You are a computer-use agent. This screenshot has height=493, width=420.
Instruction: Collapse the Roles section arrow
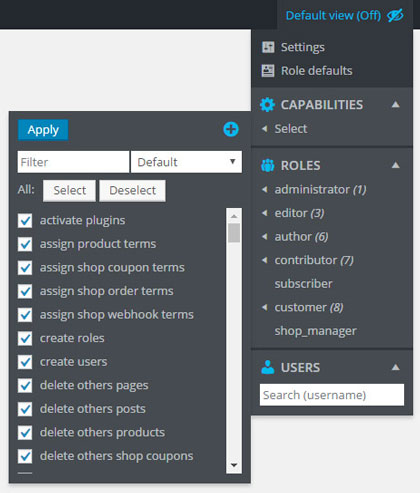(x=396, y=165)
